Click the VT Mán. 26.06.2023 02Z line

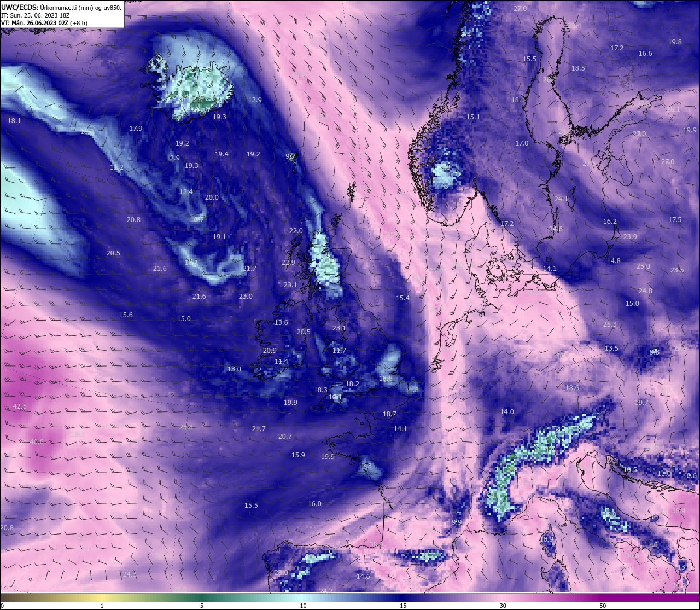pos(44,23)
